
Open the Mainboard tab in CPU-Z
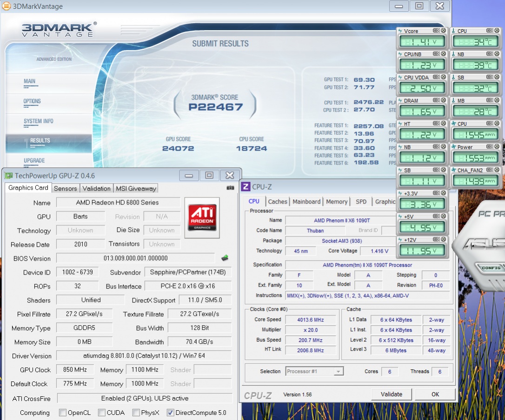point(306,202)
